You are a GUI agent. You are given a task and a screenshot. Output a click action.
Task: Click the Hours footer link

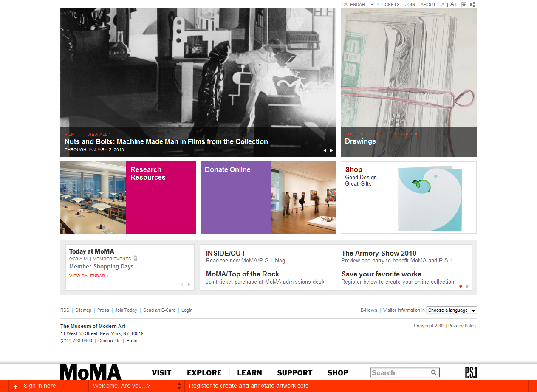(x=133, y=341)
